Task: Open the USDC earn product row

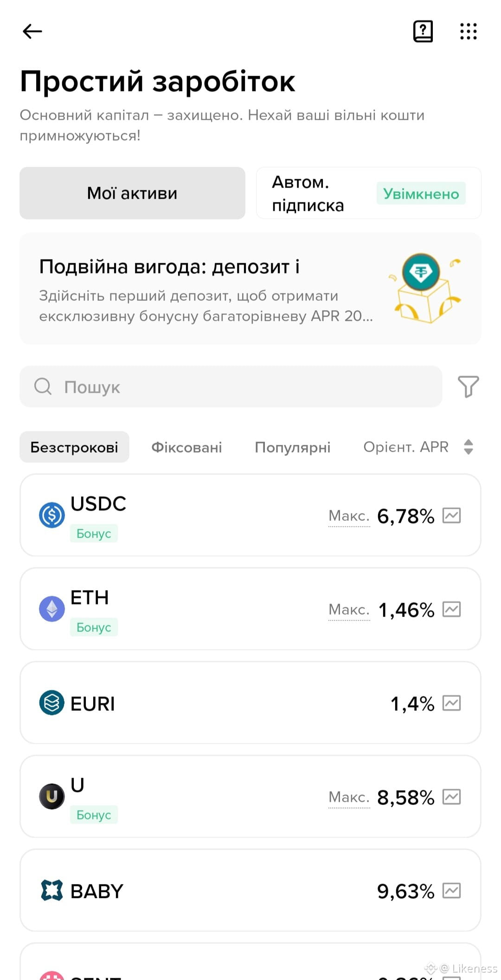Action: click(250, 515)
